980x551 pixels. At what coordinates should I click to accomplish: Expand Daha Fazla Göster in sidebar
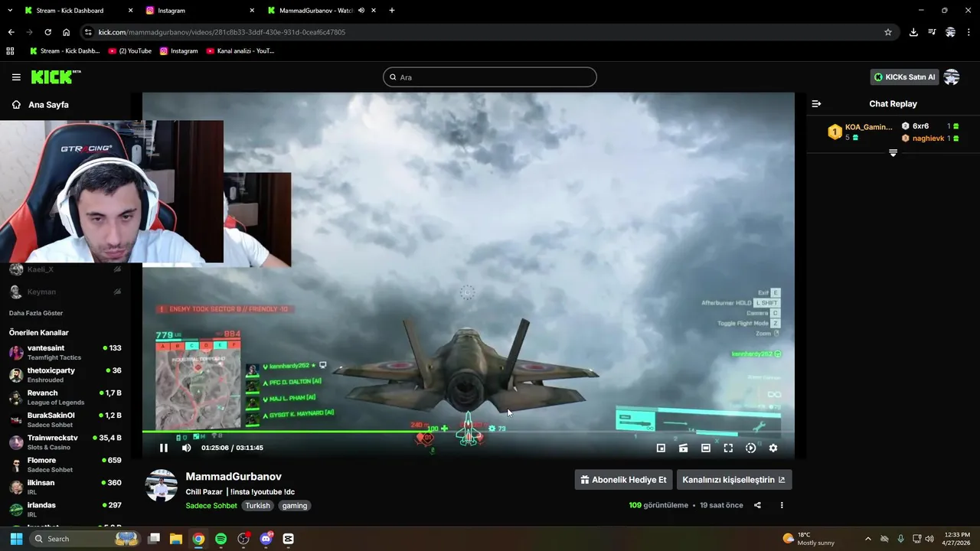click(36, 313)
